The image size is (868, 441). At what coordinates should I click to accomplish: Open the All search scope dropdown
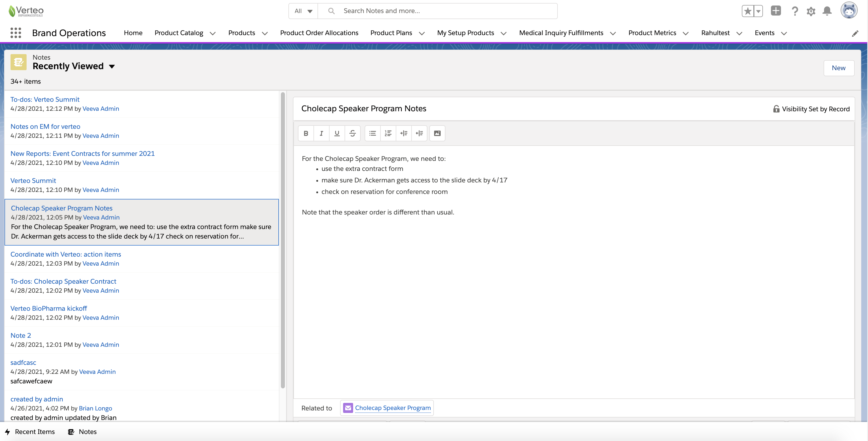pos(303,11)
